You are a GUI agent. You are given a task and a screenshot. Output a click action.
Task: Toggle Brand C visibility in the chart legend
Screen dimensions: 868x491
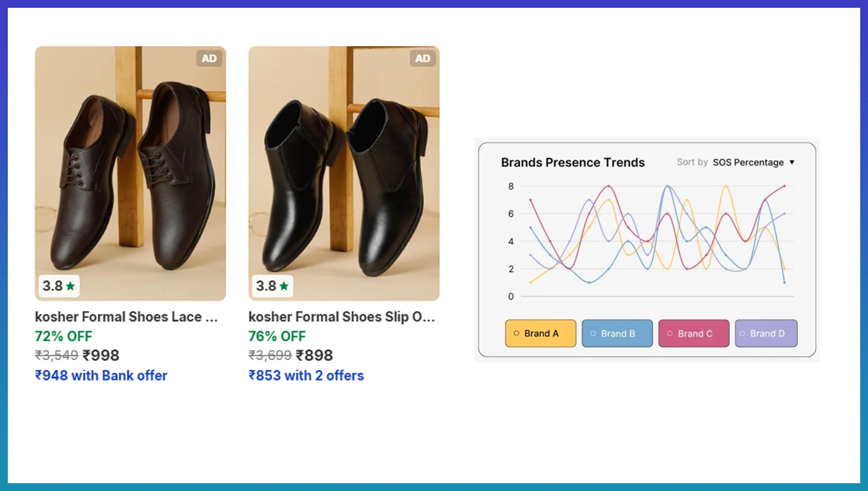coord(693,333)
